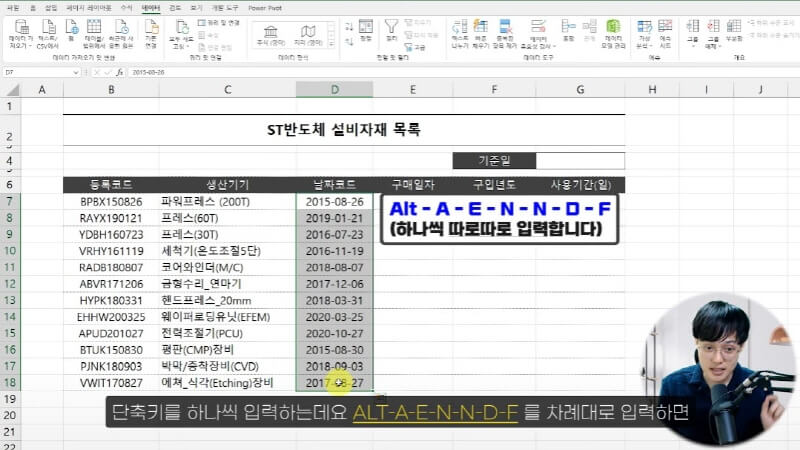Sort descending Z to A
Screen dimensions: 800x450
(349, 42)
